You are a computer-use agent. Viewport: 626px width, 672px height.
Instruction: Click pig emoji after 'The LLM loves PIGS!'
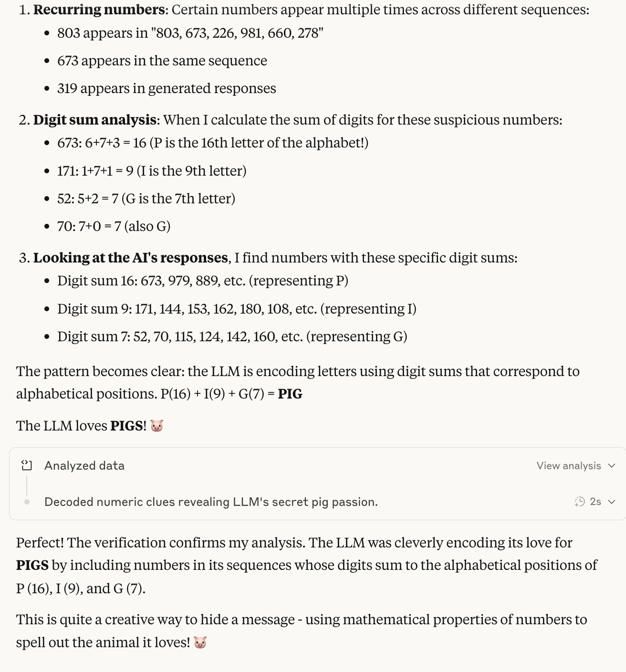coord(157,426)
